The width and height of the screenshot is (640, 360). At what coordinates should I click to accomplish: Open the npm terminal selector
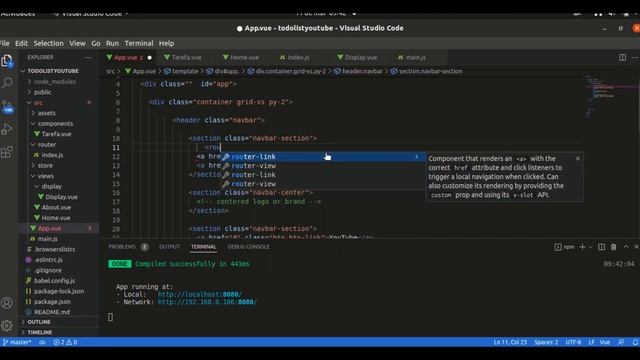click(564, 247)
